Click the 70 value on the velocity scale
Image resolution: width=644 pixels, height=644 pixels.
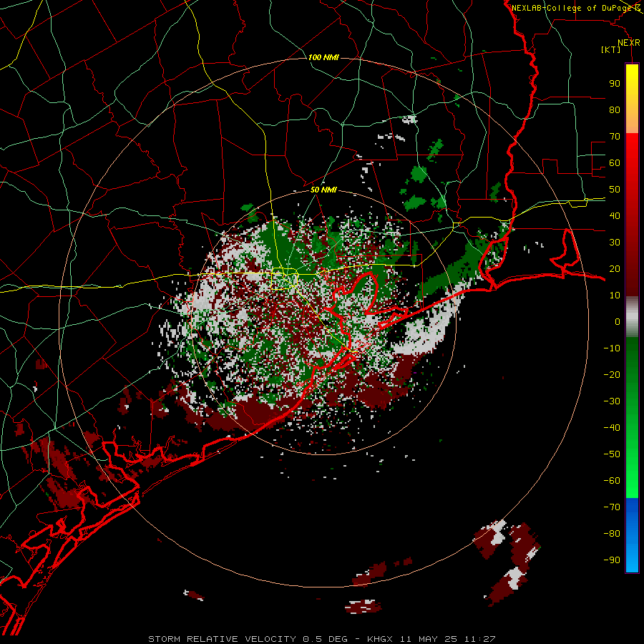[x=615, y=137]
